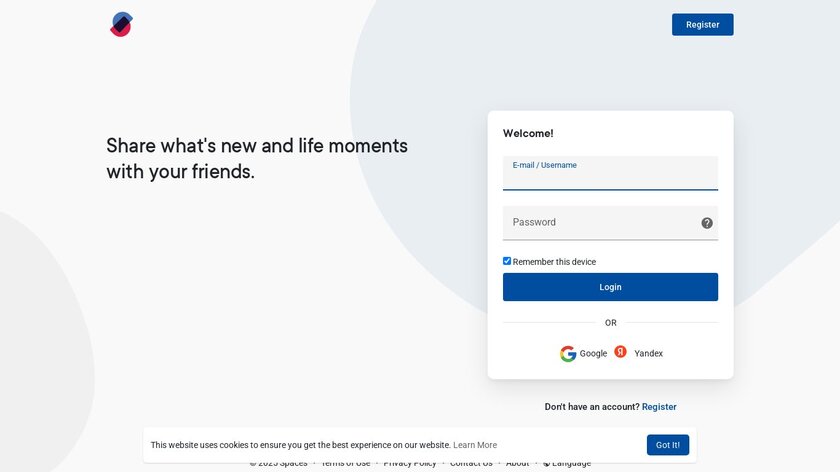Open the Learn More cookies link
This screenshot has height=472, width=840.
pos(475,445)
